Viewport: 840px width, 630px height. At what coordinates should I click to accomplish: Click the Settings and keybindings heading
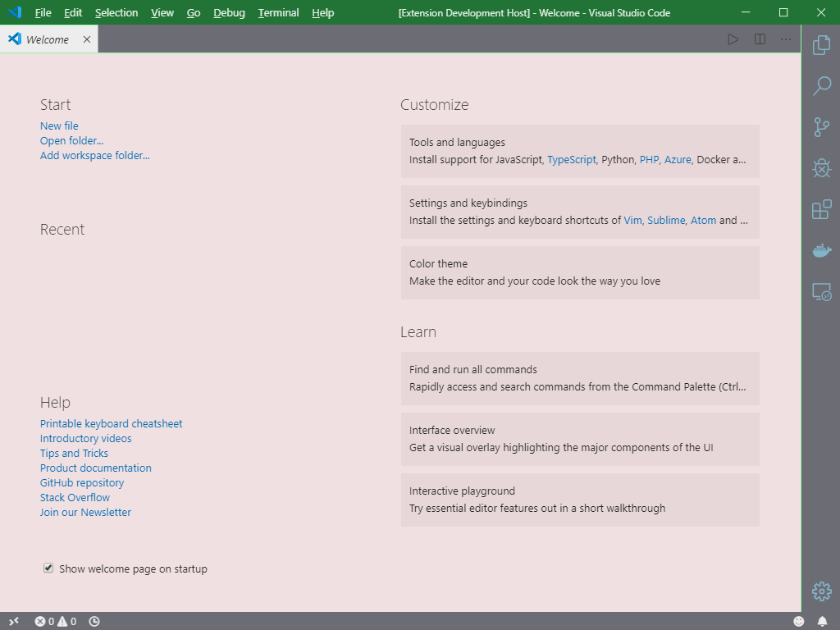click(x=468, y=203)
